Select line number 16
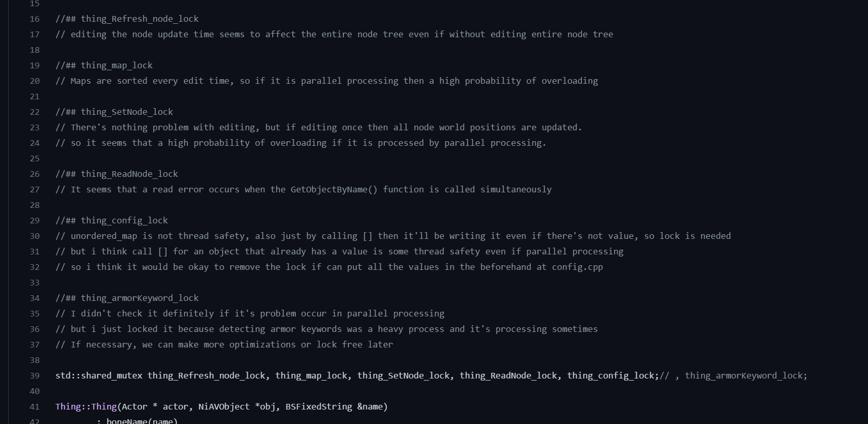Image resolution: width=868 pixels, height=424 pixels. pos(35,19)
